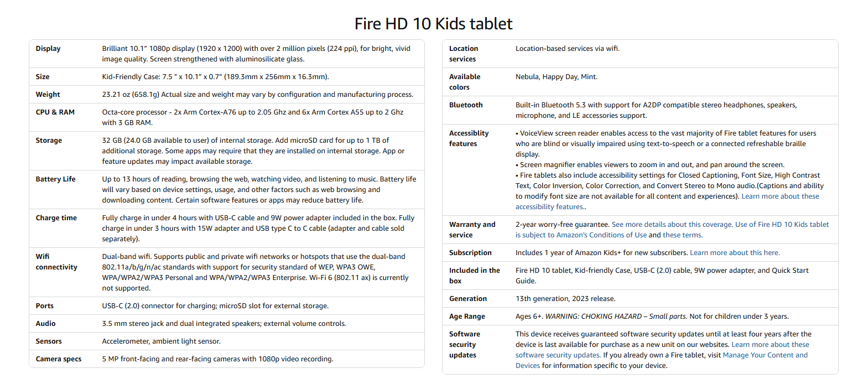Image resolution: width=868 pixels, height=389 pixels.
Task: Click the "Fire HD 10 Kids tablet" heading
Action: point(433,24)
